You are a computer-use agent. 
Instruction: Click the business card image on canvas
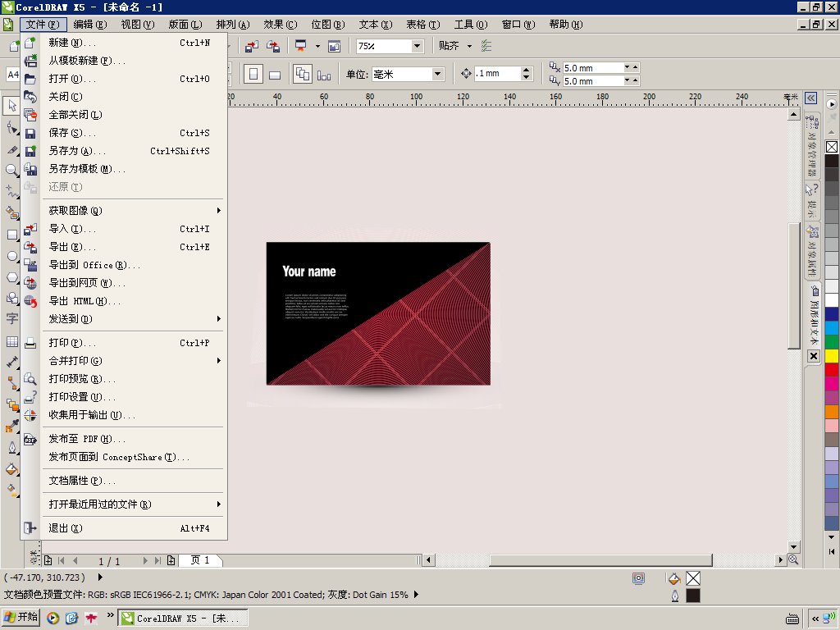pos(378,313)
